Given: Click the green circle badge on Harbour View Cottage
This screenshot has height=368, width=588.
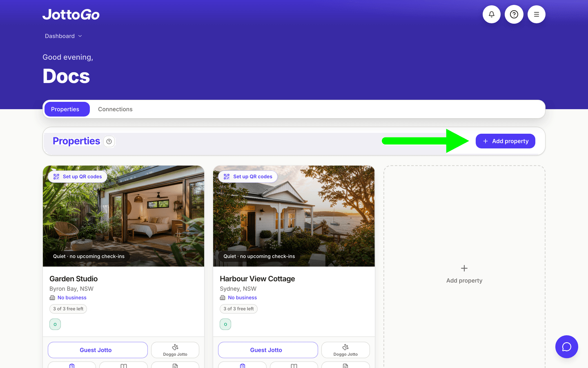Looking at the screenshot, I should [x=225, y=324].
